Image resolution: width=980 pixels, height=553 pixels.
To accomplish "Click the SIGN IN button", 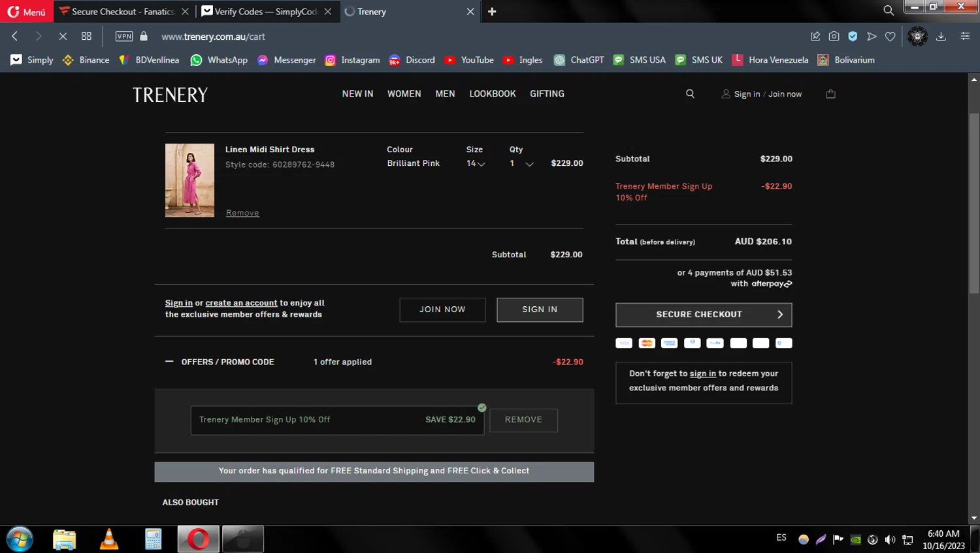I will [540, 309].
